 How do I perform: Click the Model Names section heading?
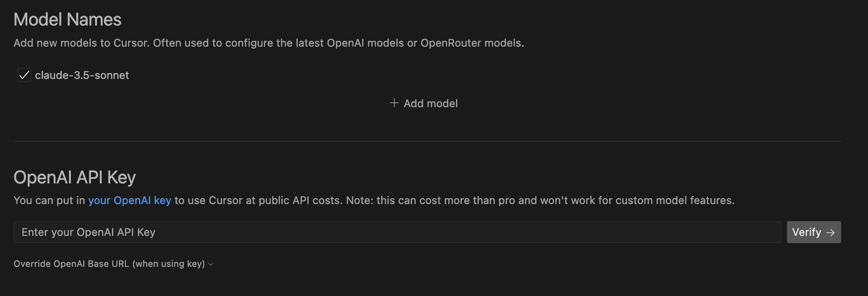pyautogui.click(x=68, y=20)
